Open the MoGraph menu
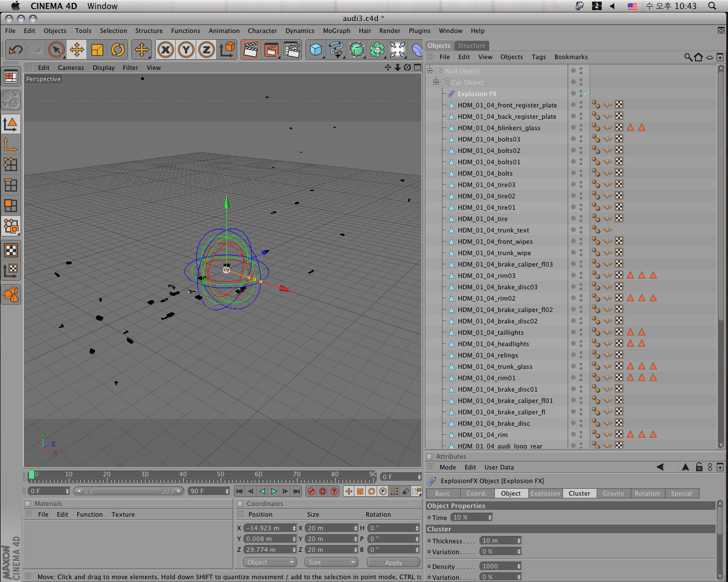Screen dimensions: 728x582 click(x=336, y=31)
